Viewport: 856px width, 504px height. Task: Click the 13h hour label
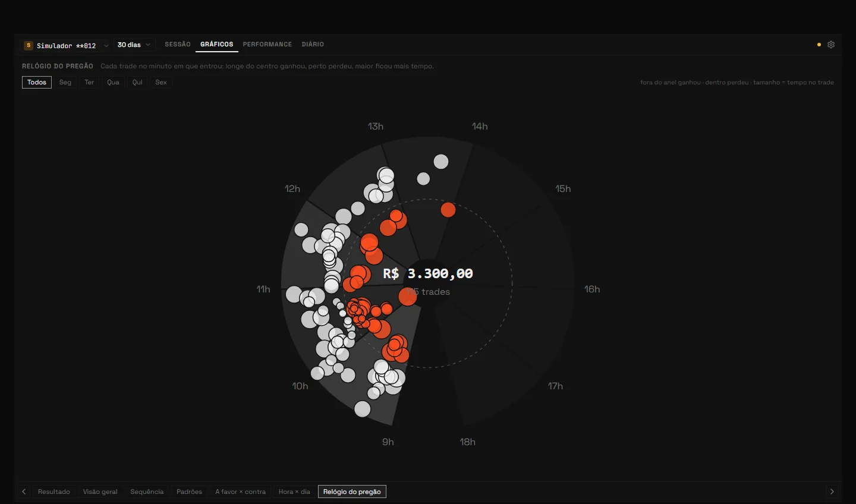click(376, 126)
